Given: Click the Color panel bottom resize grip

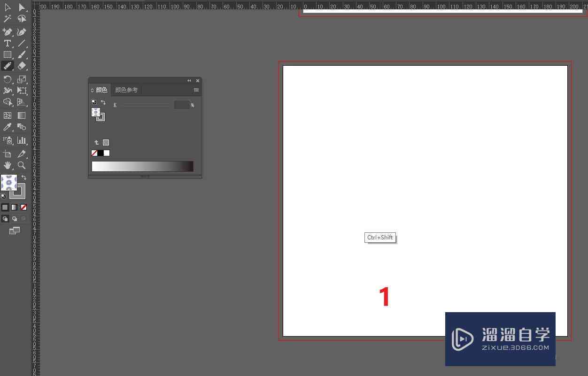Looking at the screenshot, I should click(x=145, y=176).
